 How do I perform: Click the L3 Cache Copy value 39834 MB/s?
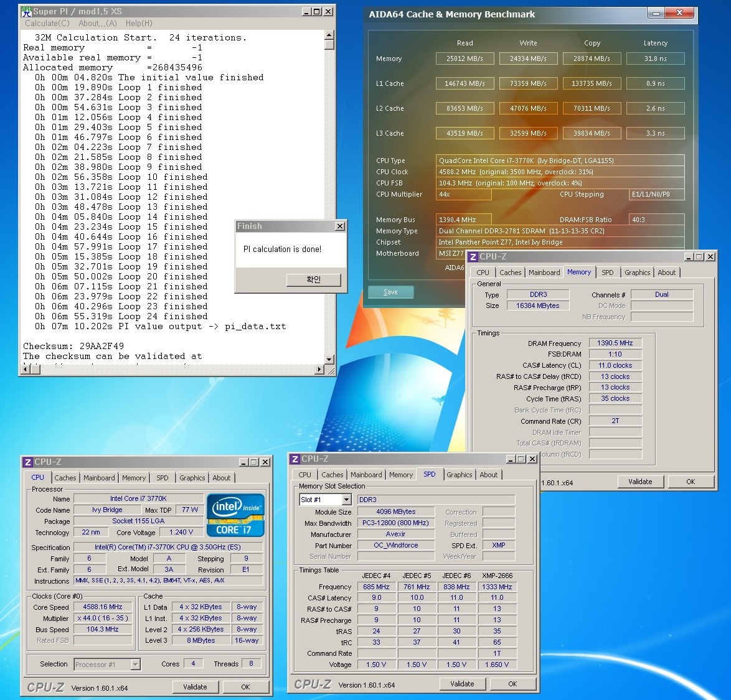pyautogui.click(x=592, y=133)
